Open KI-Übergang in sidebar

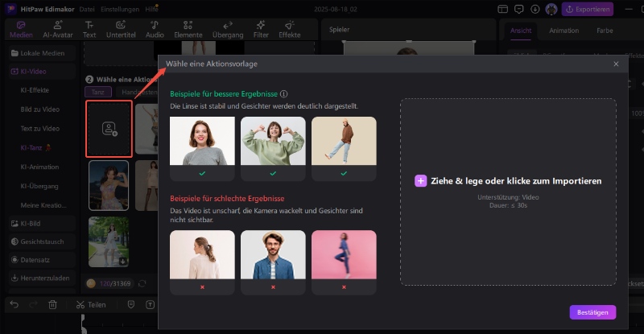(39, 186)
